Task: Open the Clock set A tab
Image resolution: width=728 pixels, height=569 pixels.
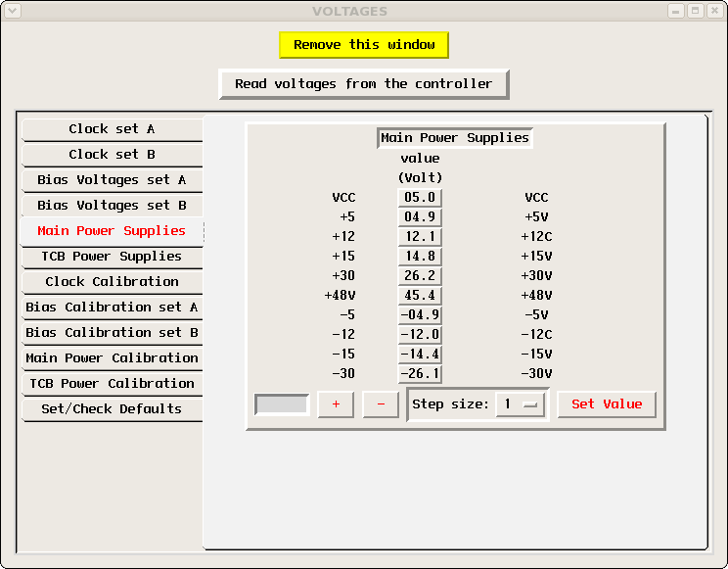Action: coord(112,129)
